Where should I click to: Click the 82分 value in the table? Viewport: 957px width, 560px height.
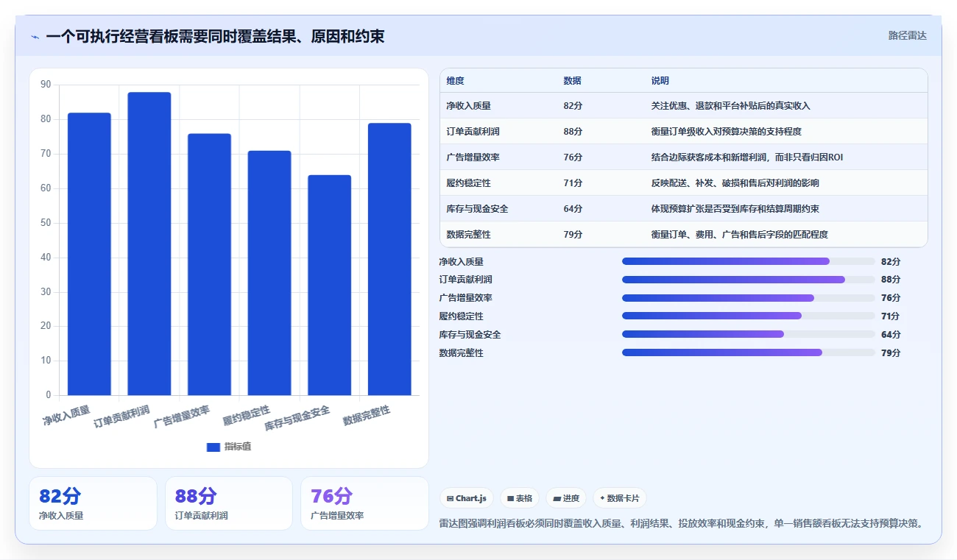click(573, 106)
